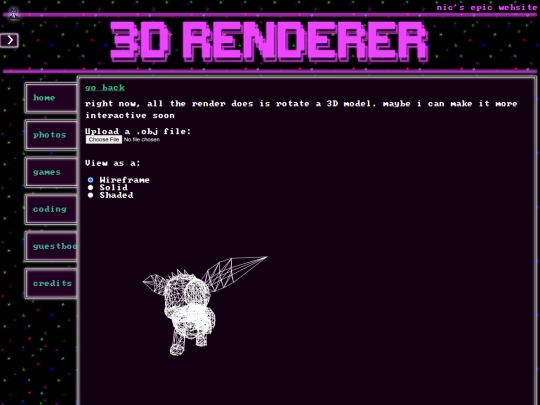The image size is (540, 405).
Task: Click the "View as a:" label
Action: click(113, 163)
